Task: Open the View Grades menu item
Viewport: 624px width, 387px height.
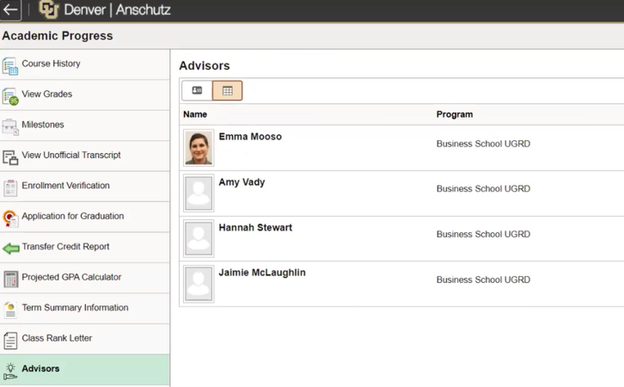Action: (85, 95)
